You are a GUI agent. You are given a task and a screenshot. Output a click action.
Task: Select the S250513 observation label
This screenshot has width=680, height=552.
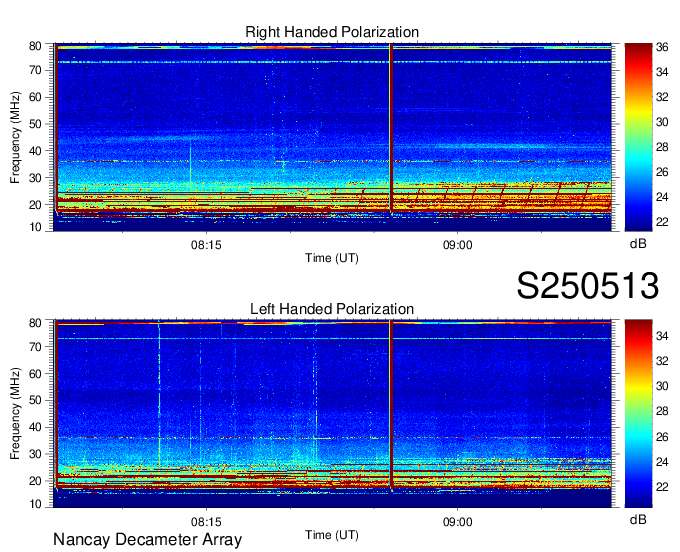(x=588, y=285)
